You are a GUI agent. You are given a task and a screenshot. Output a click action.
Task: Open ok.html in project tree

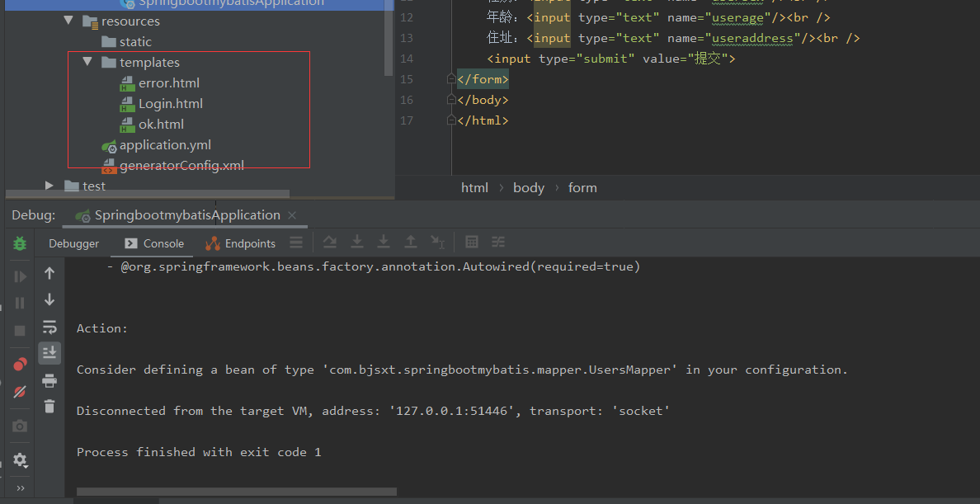pos(151,125)
